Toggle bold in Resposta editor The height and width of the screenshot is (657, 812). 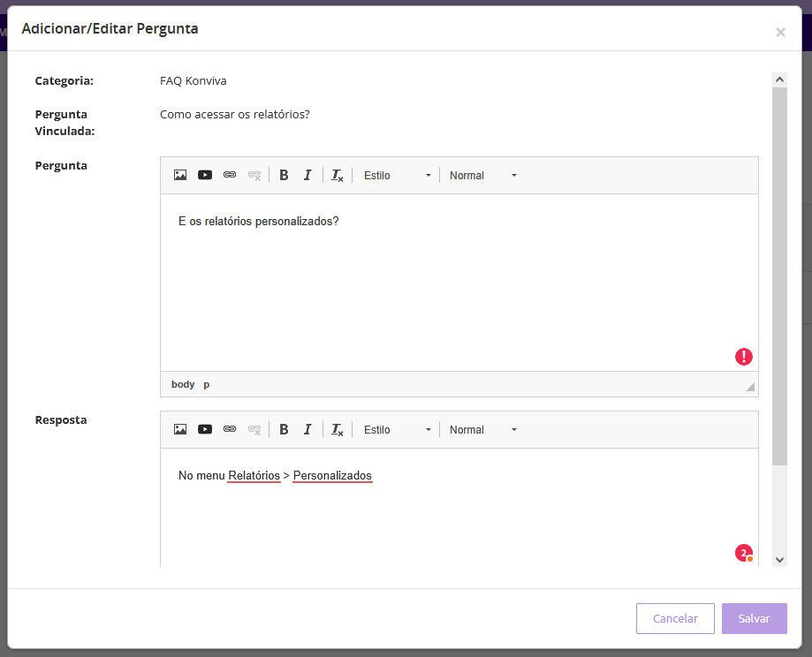(x=284, y=429)
